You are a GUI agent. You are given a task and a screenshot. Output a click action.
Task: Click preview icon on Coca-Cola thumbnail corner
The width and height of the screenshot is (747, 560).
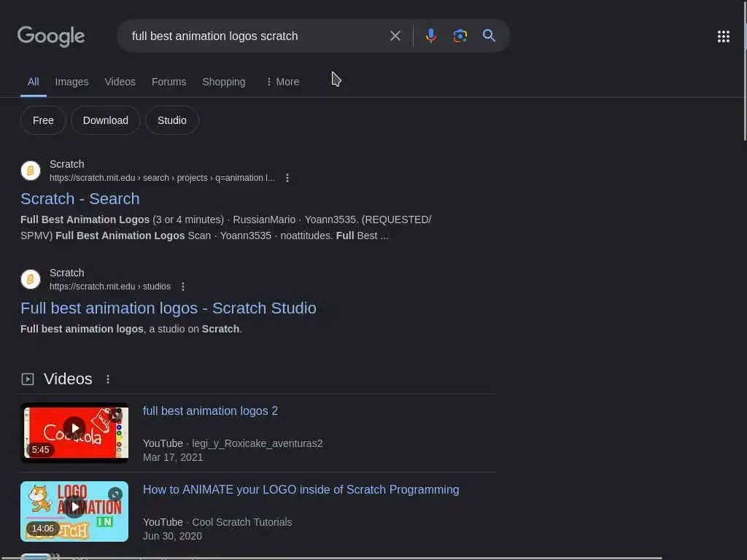[115, 415]
